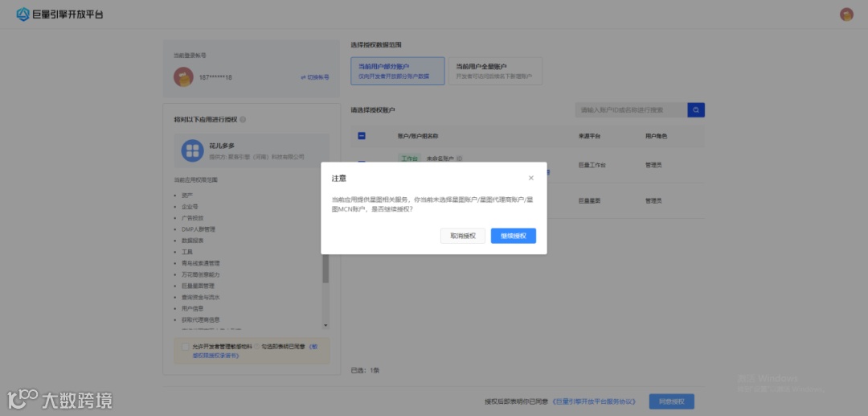Viewport: 868px width, 416px height.
Task: Click the 获取代理商信息 permission item
Action: click(200, 319)
